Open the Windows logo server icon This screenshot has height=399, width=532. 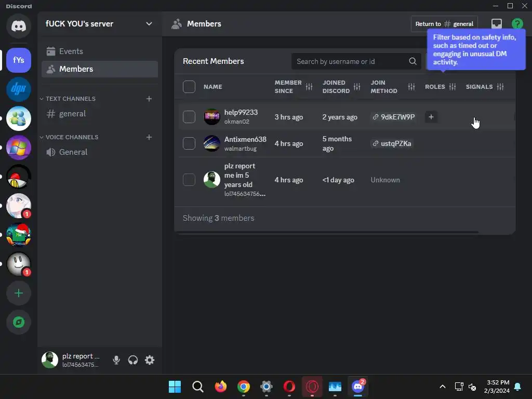click(x=19, y=148)
